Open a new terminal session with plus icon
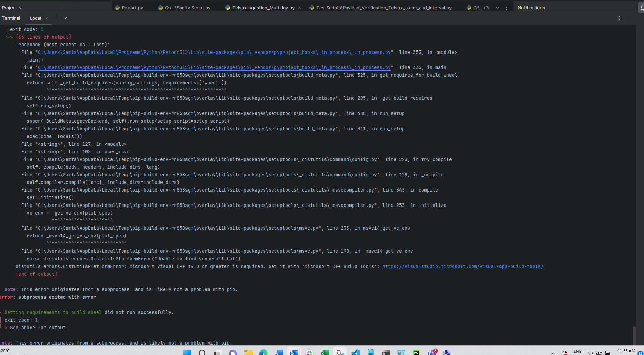Screen dimensions: 644x355 pos(56,18)
